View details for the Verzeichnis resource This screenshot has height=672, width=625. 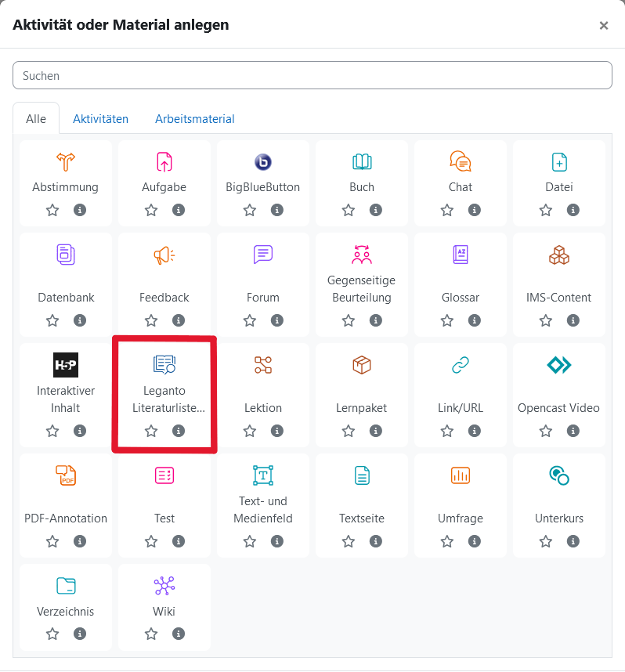click(x=80, y=634)
